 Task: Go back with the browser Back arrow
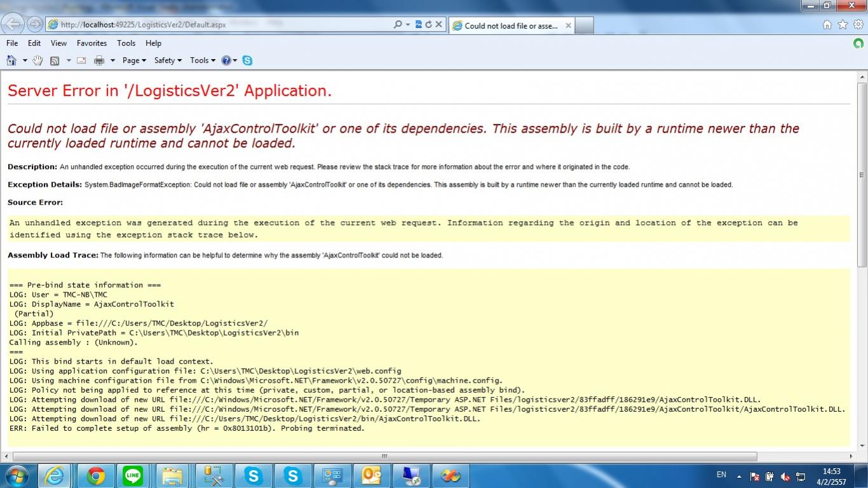(x=13, y=24)
